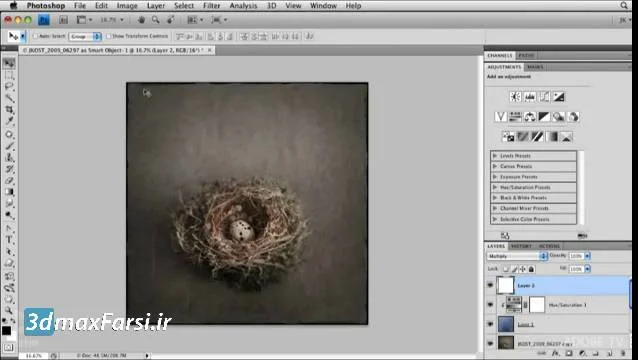The image size is (638, 360).
Task: Add a Vibrance adjustment
Action: point(500,117)
